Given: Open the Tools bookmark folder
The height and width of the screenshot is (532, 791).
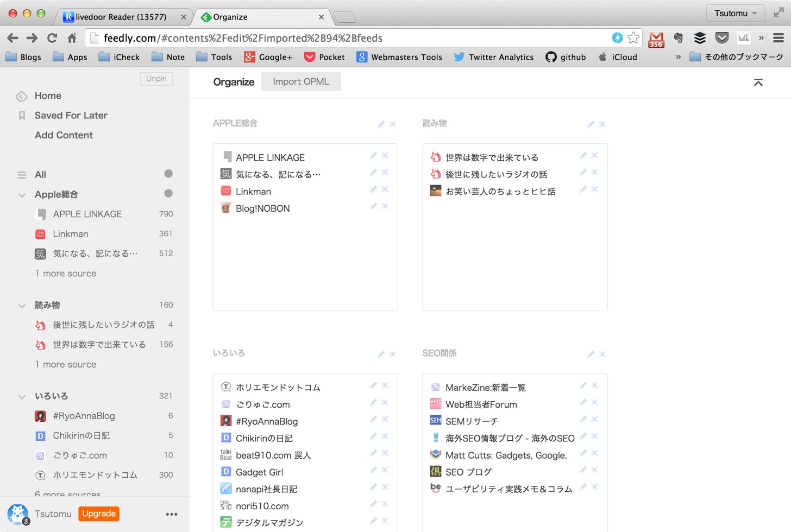Looking at the screenshot, I should coord(214,57).
